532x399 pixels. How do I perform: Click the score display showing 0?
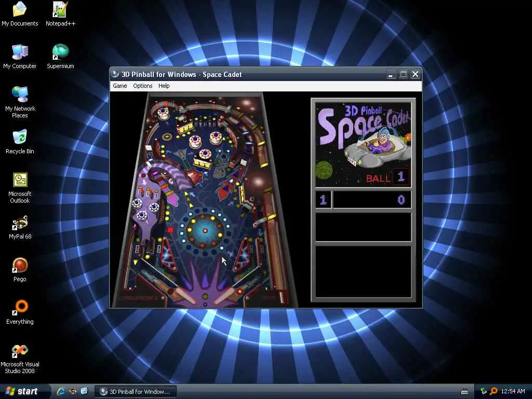pos(372,199)
